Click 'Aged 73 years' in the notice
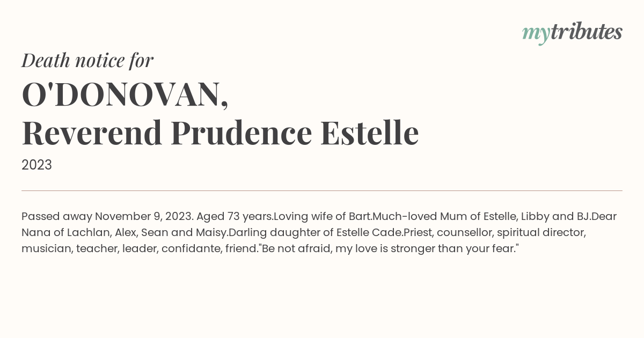 pos(235,217)
